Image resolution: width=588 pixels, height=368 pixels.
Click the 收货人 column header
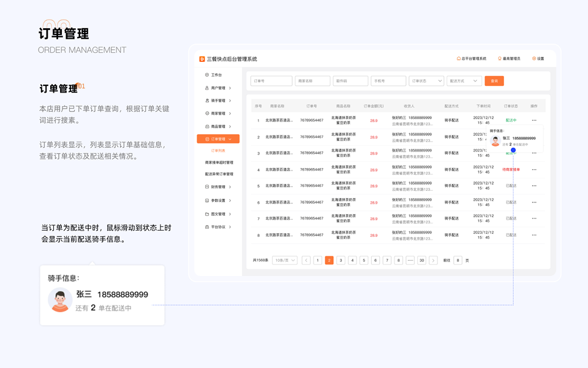tap(409, 106)
